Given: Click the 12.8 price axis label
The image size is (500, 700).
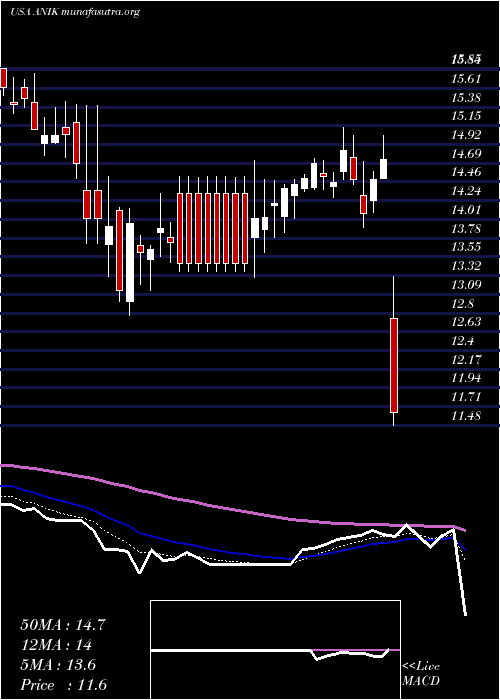Looking at the screenshot, I should [x=463, y=304].
